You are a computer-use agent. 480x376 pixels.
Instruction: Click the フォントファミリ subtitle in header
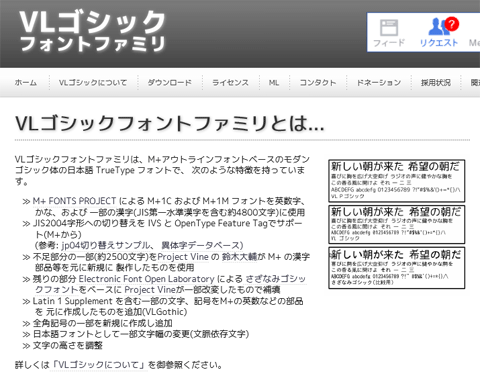pos(92,44)
